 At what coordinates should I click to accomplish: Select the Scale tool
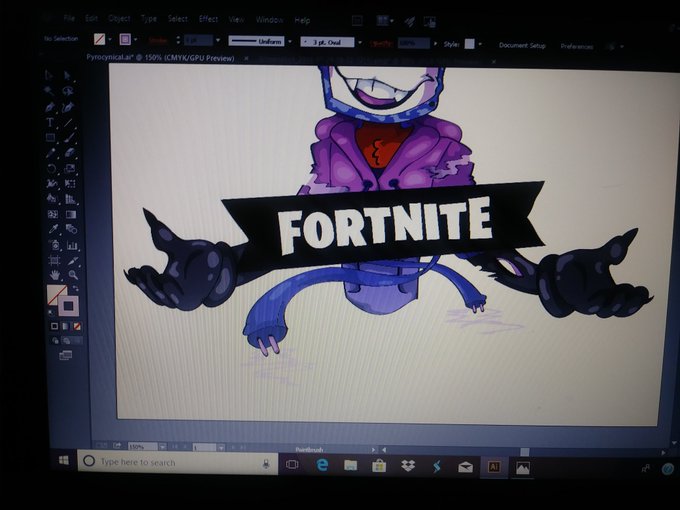70,168
